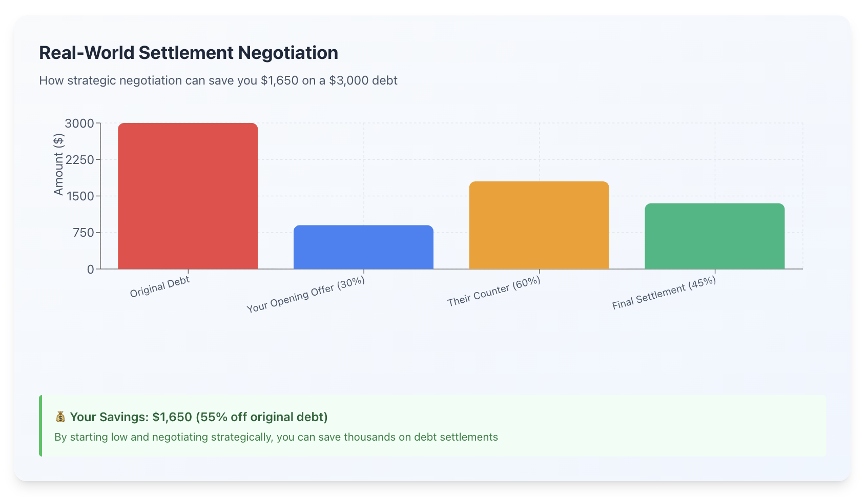Select the green Final Settlement bar
This screenshot has height=497, width=868.
715,236
